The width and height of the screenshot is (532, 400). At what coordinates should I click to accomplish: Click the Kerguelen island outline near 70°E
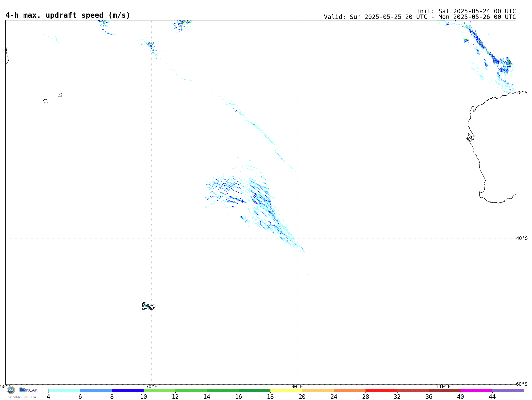click(x=149, y=306)
